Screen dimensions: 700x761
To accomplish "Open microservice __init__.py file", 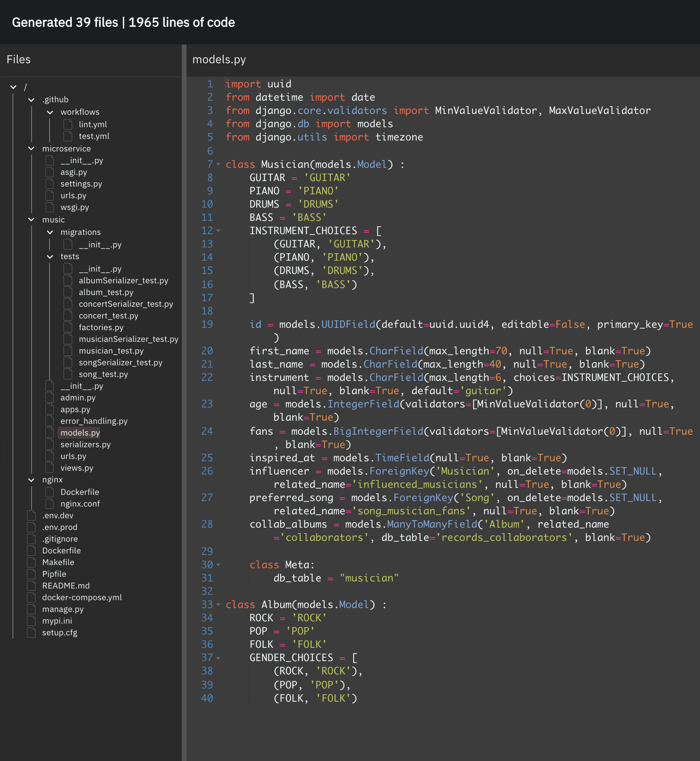I will coord(82,160).
